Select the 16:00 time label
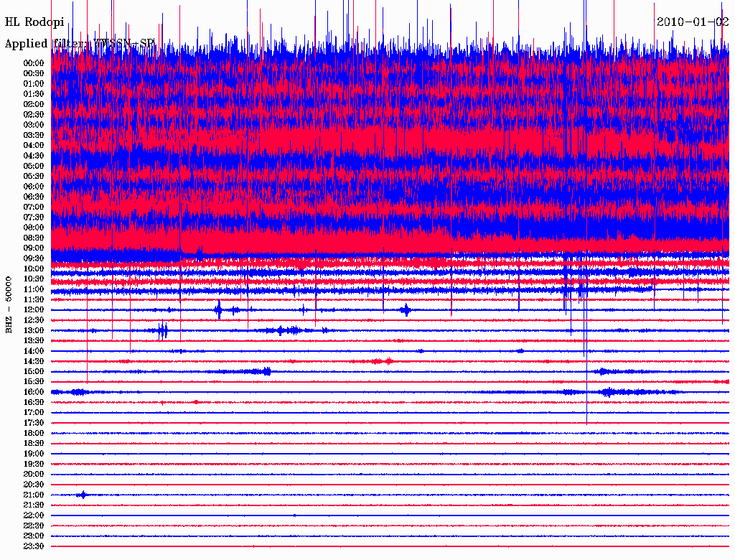 click(x=34, y=392)
